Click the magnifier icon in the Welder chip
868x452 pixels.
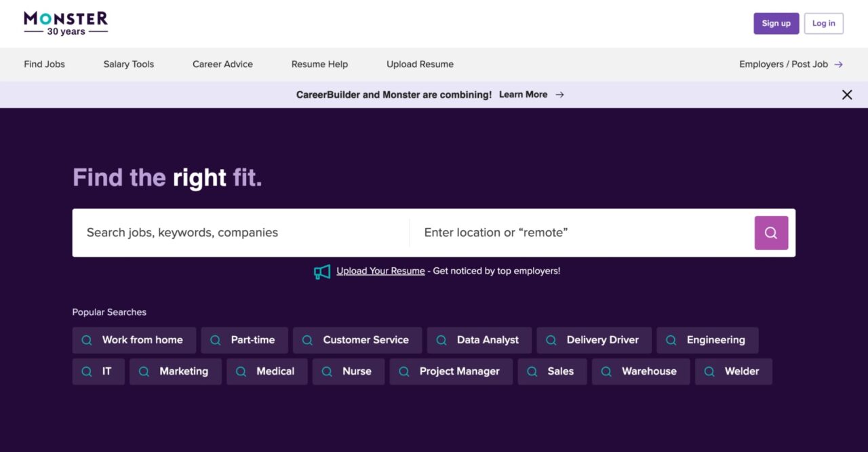point(709,371)
